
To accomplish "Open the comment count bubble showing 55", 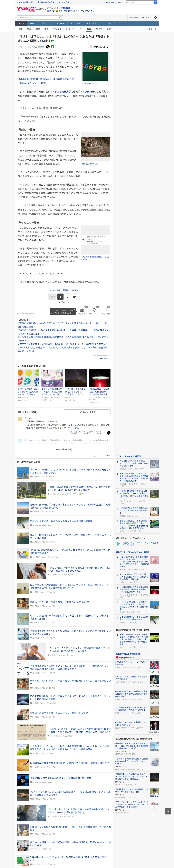I will click(35, 47).
